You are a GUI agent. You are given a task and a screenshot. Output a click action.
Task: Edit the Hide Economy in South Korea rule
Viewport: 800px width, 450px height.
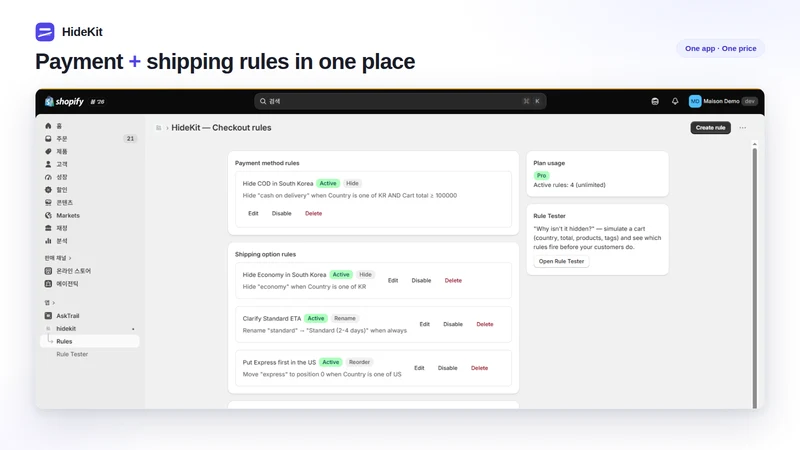coord(393,281)
